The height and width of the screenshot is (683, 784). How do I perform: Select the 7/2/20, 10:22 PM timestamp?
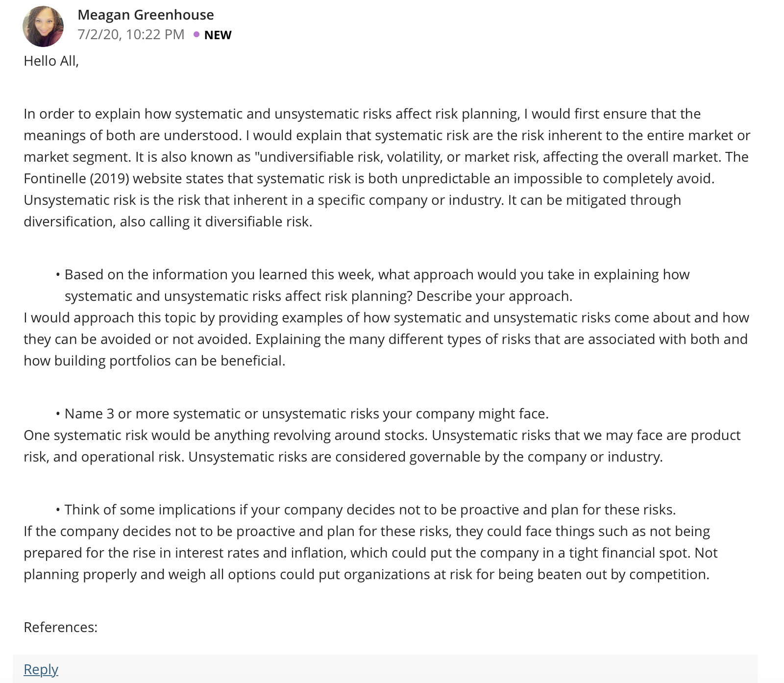pos(131,34)
